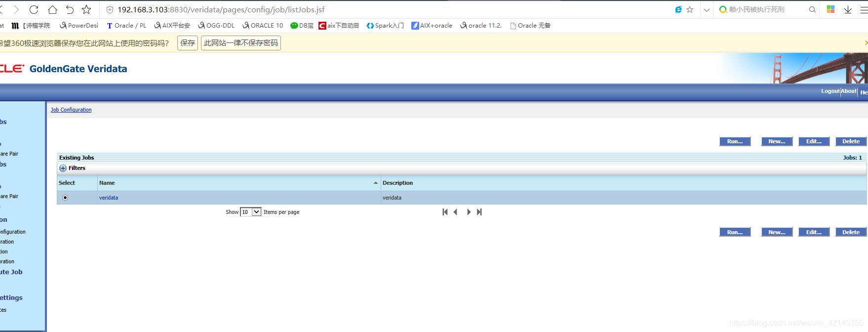Viewport: 868px width, 332px height.
Task: Open OGG-DDL bookmark
Action: click(x=216, y=26)
